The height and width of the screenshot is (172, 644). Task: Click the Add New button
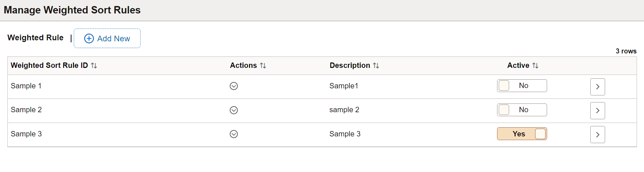(x=107, y=39)
